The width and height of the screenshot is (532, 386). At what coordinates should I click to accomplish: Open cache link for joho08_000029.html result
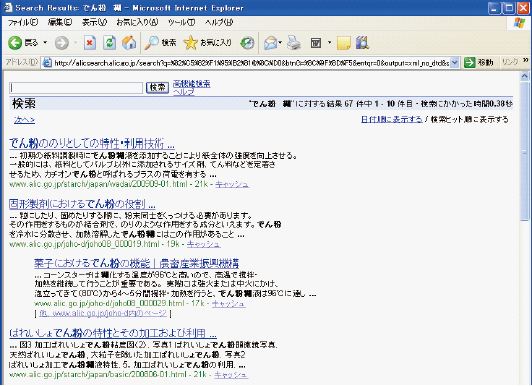(229, 303)
